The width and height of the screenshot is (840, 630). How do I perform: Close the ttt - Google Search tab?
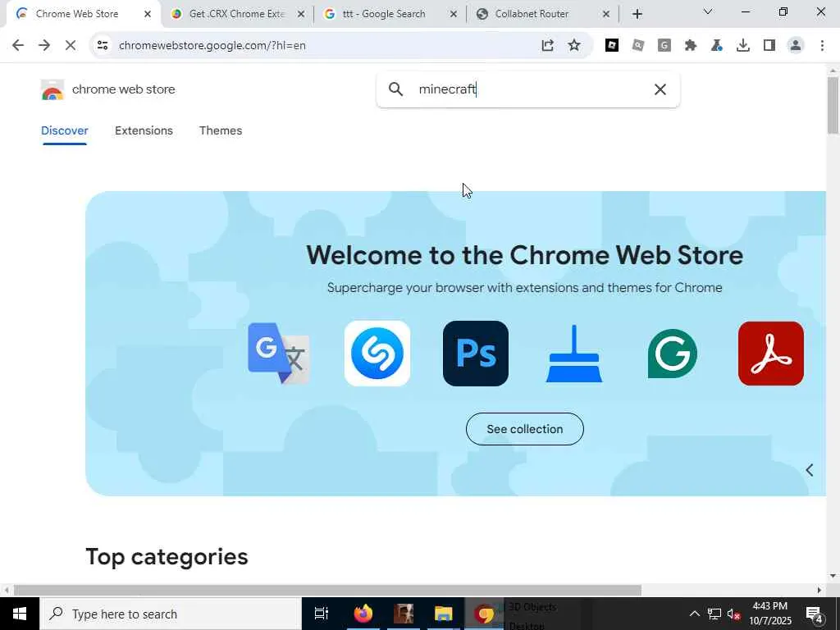453,15
